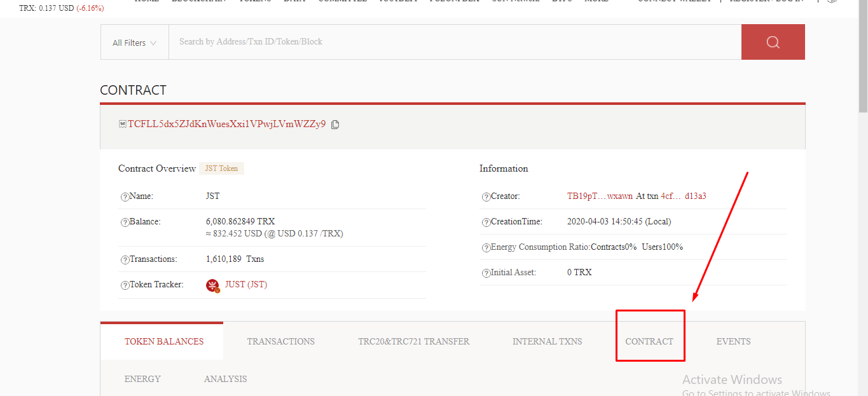Click the name value JST

pyautogui.click(x=212, y=196)
